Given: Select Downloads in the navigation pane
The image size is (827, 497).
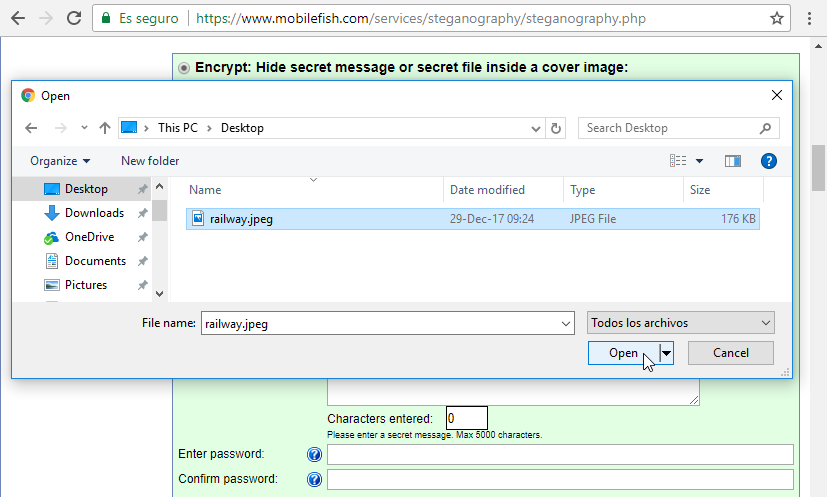Looking at the screenshot, I should pyautogui.click(x=94, y=213).
